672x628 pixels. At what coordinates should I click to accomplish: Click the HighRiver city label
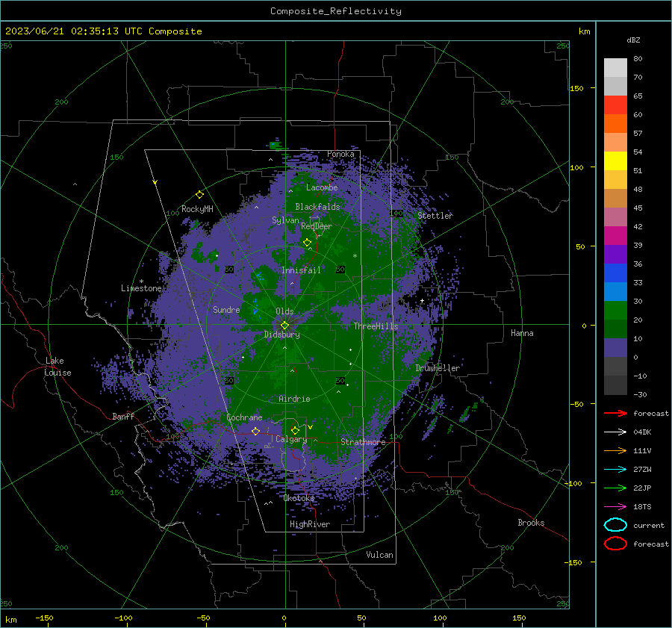click(x=310, y=524)
